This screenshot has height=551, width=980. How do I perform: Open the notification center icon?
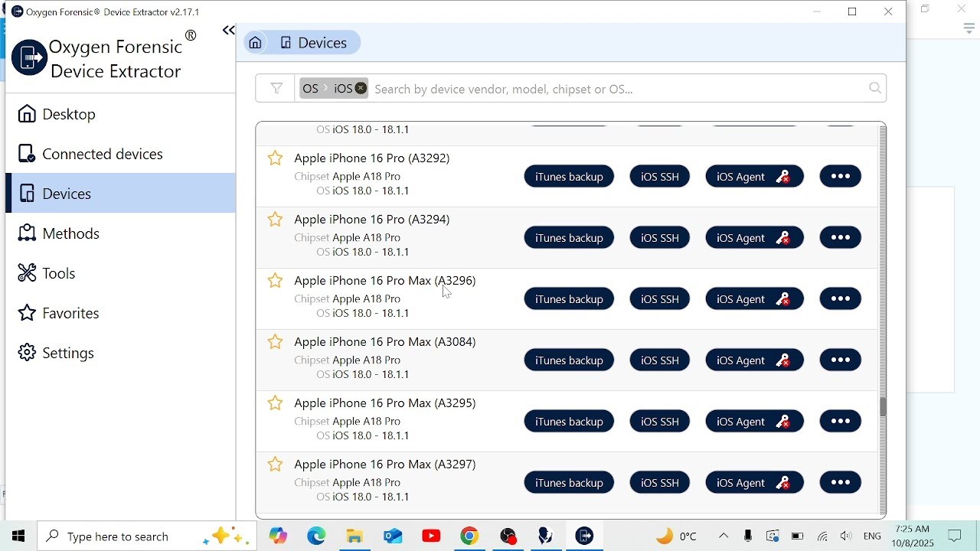955,536
